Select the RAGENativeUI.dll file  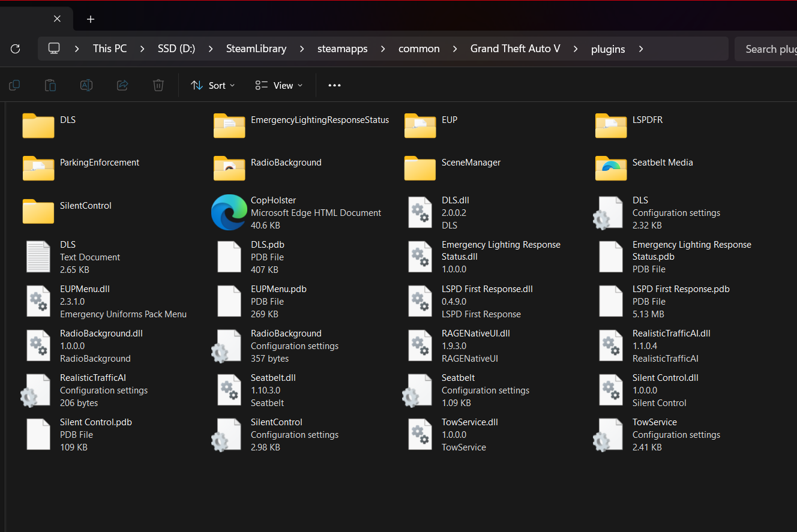[420, 345]
